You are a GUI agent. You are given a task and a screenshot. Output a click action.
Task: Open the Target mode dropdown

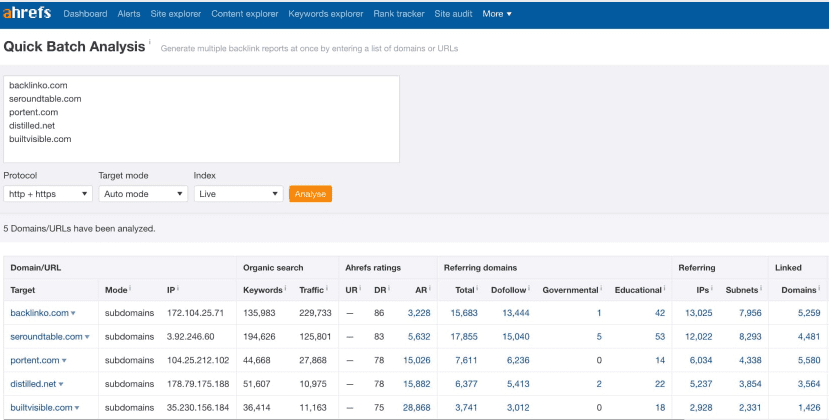tap(143, 194)
